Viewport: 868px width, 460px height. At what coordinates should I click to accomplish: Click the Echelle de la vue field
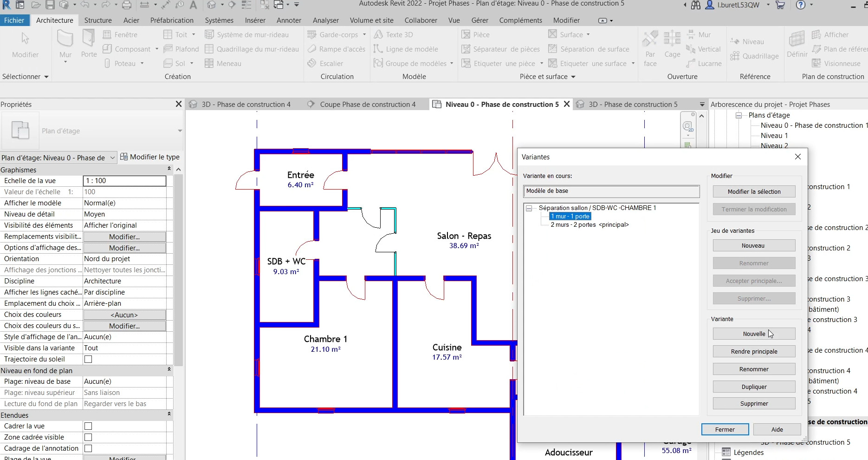pyautogui.click(x=124, y=181)
